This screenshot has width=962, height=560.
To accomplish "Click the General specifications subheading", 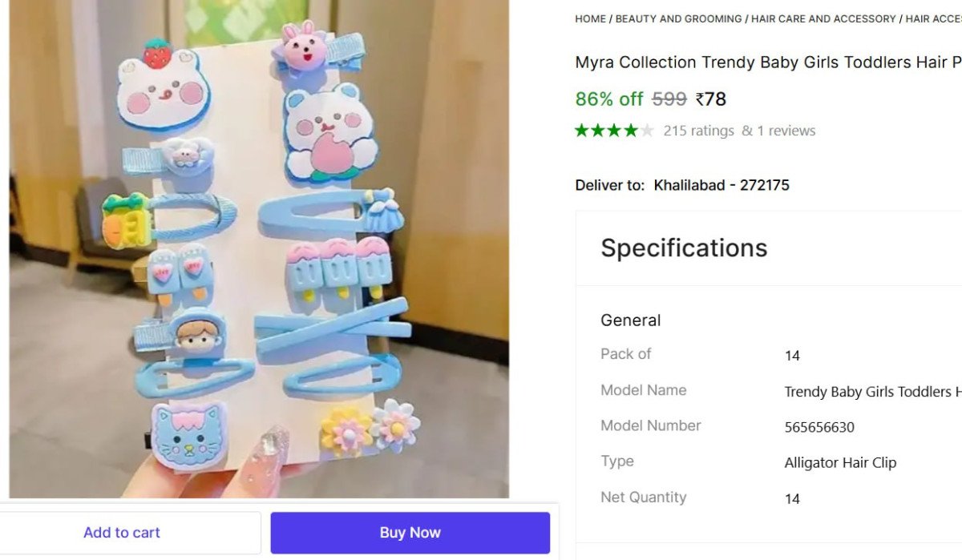I will tap(631, 320).
